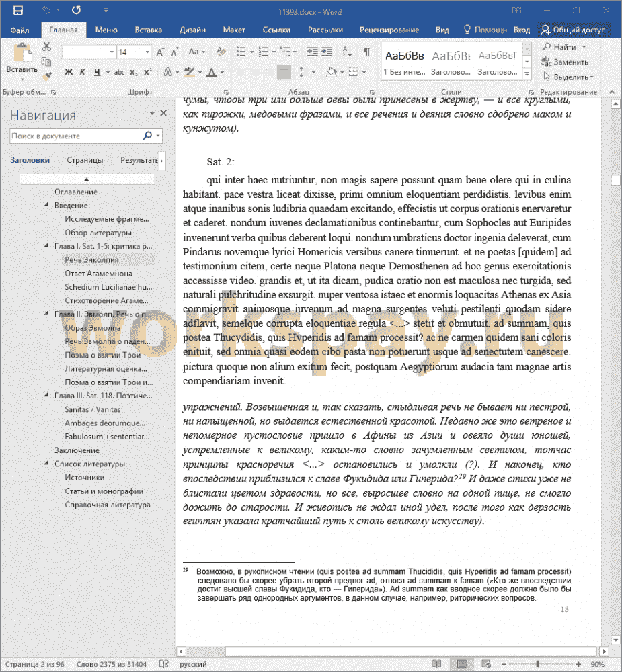Decrease paragraph indent
This screenshot has width=622, height=672.
click(312, 52)
